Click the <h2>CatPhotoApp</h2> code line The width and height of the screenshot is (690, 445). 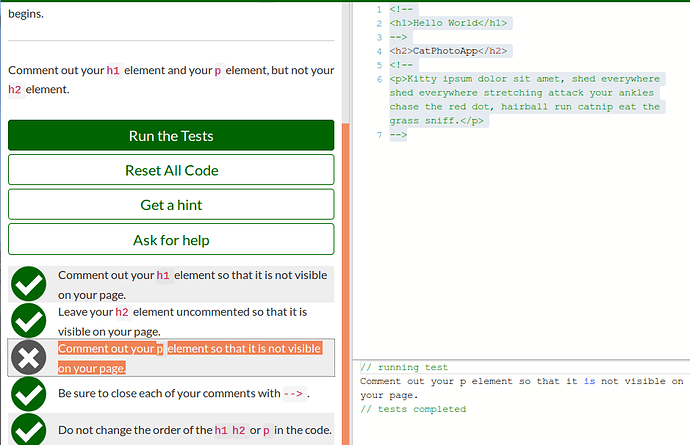448,51
